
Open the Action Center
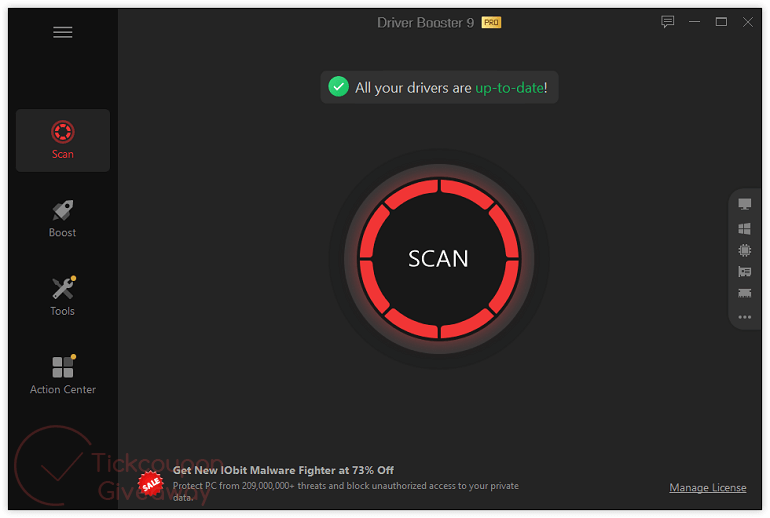point(63,375)
